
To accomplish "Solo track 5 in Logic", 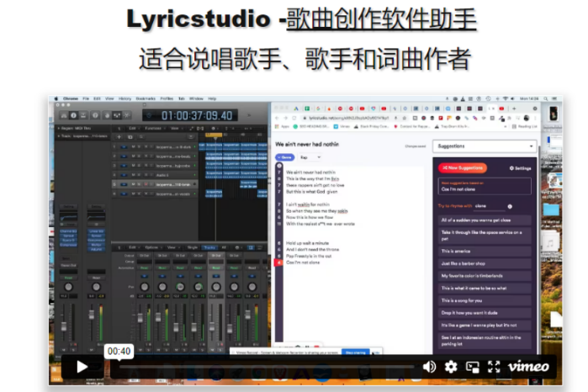I will (139, 184).
